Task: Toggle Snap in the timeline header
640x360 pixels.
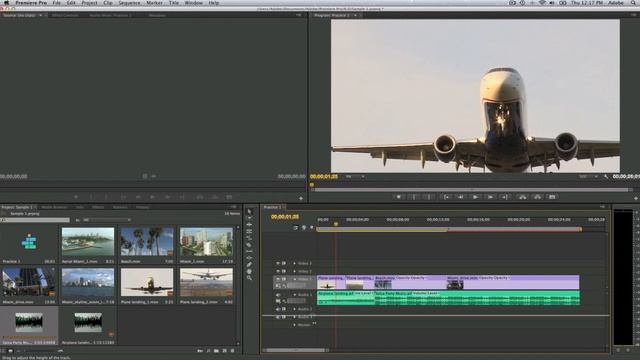Action: tap(296, 228)
